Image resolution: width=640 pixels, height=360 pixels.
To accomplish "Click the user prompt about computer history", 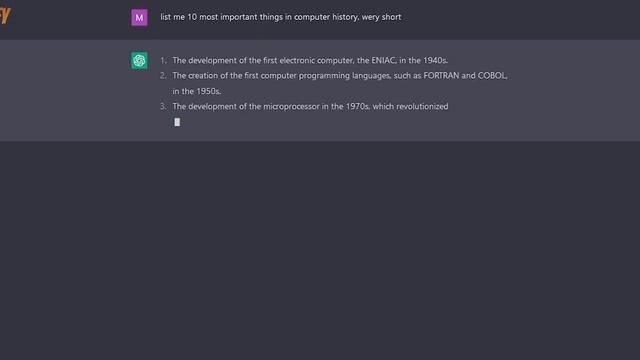I will pos(281,17).
